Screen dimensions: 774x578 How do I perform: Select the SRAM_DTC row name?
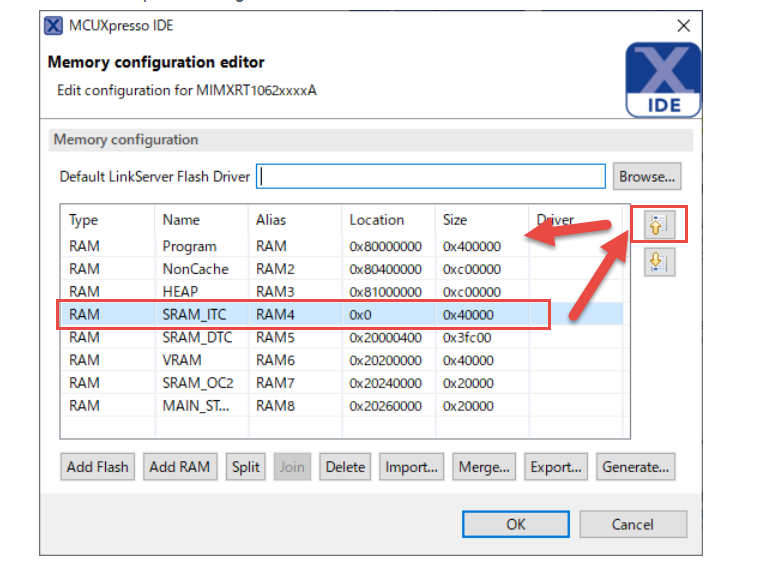point(197,337)
